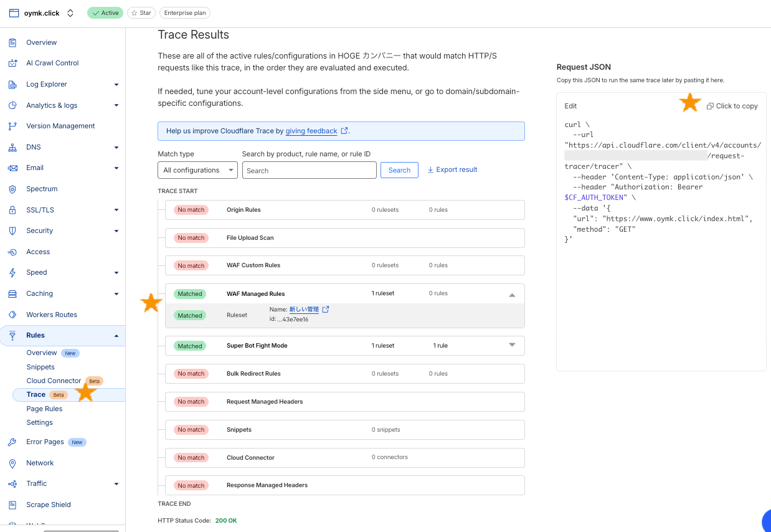Click Export result link
Screen dimensions: 771x532
(x=452, y=169)
